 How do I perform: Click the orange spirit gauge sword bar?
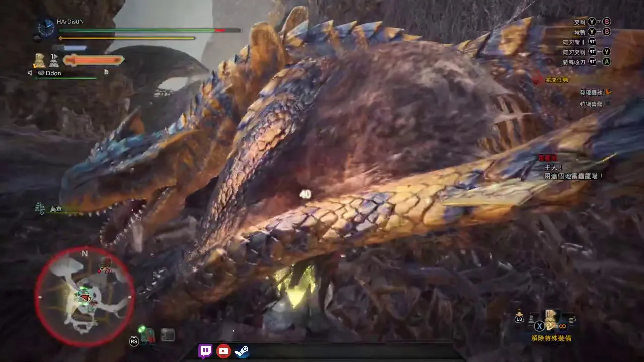(x=94, y=60)
